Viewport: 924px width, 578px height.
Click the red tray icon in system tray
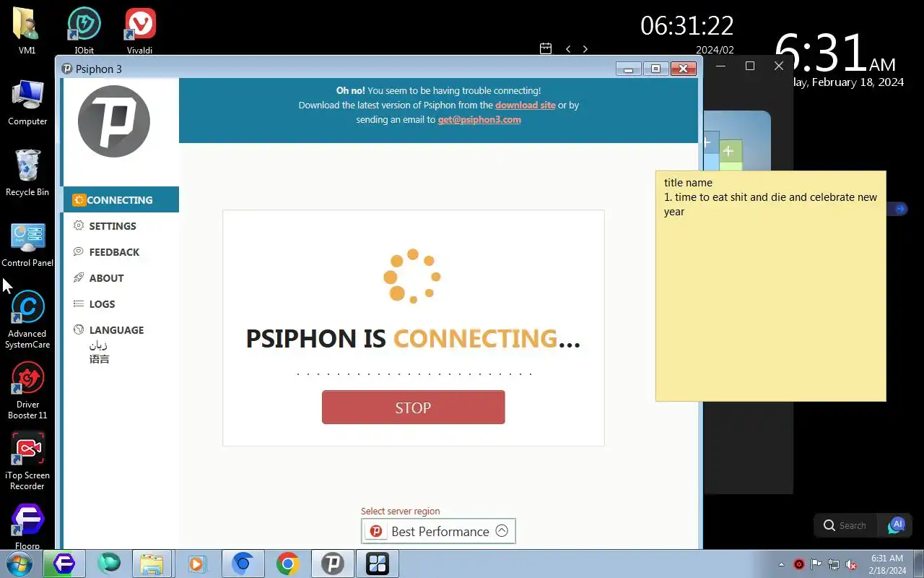coord(799,564)
